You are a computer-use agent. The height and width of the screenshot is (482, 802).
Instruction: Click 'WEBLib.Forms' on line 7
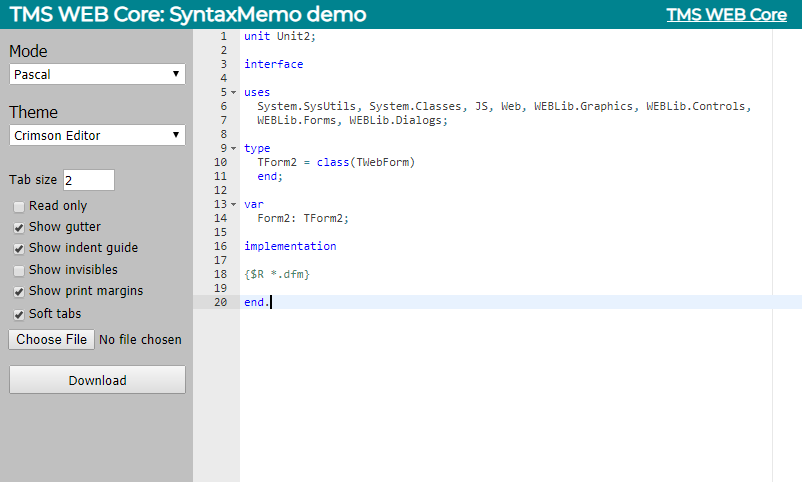[x=297, y=120]
